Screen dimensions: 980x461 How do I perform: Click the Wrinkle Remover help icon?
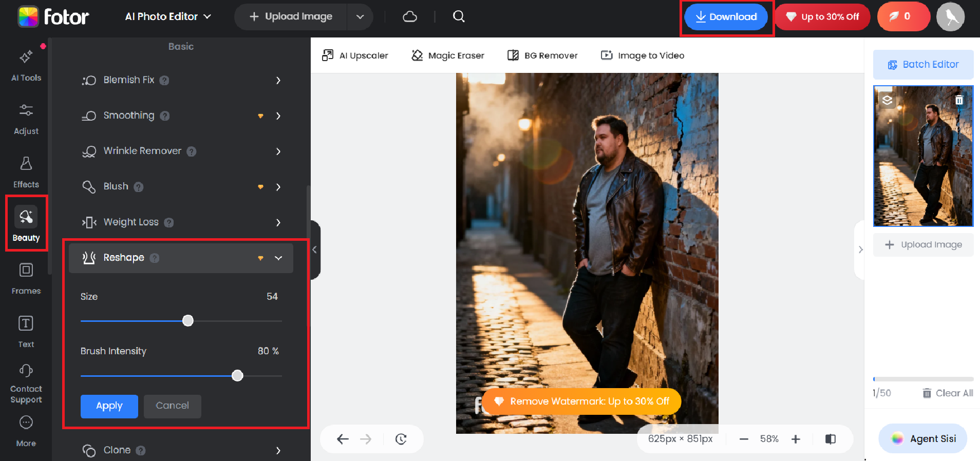192,151
